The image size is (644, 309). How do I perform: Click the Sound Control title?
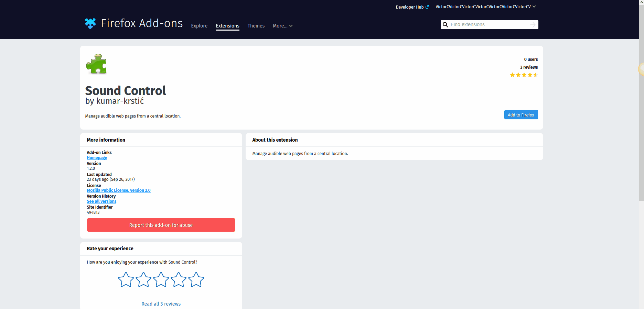pyautogui.click(x=126, y=91)
